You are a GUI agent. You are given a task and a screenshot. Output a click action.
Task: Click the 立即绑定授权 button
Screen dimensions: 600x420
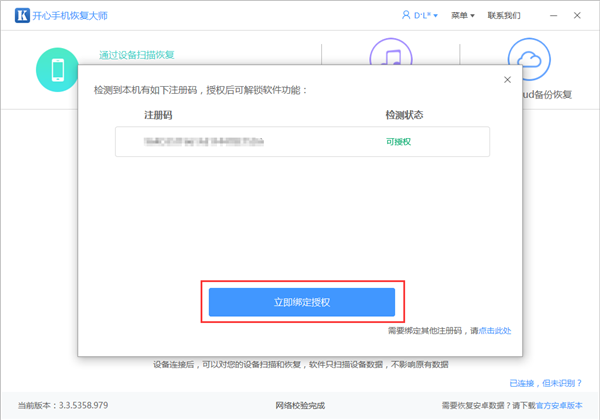coord(302,302)
